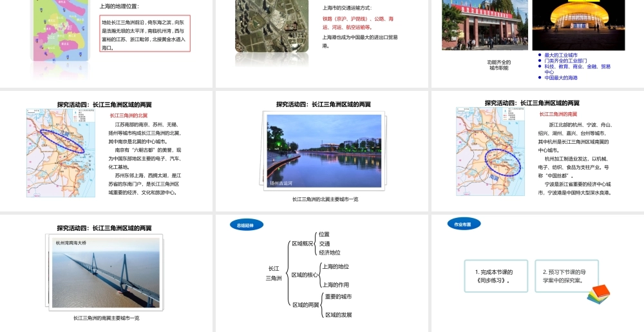This screenshot has width=644, height=332.
Task: Click the paragraph starting 宁波是浙江省重要的经济中心
Action: pyautogui.click(x=574, y=189)
